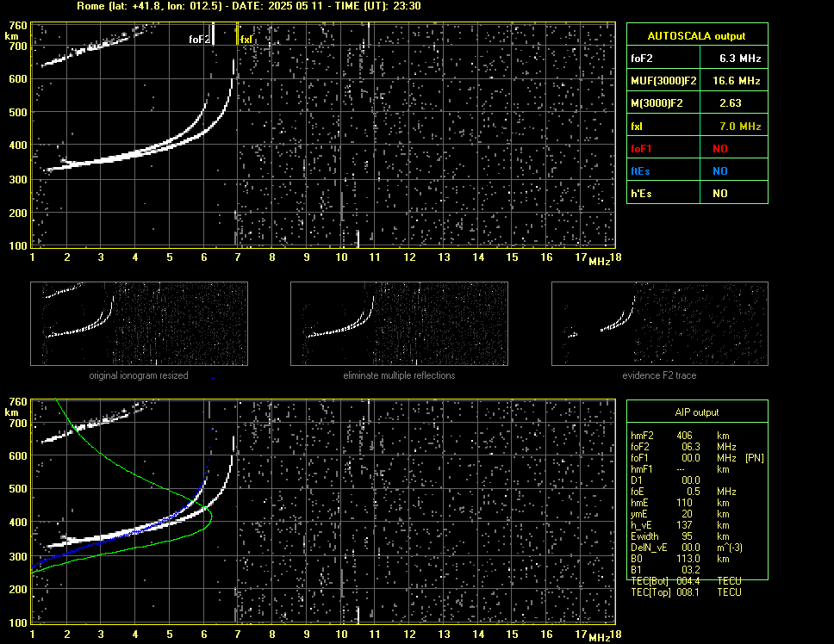
Task: Click the hmF1 row with dashes
Action: (x=679, y=469)
